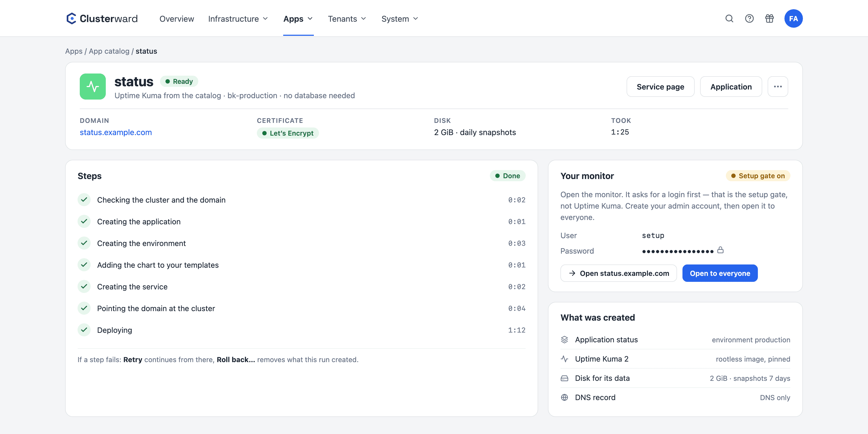Click the pulse icon for Uptime Kuma 2
The width and height of the screenshot is (868, 434).
pyautogui.click(x=564, y=359)
